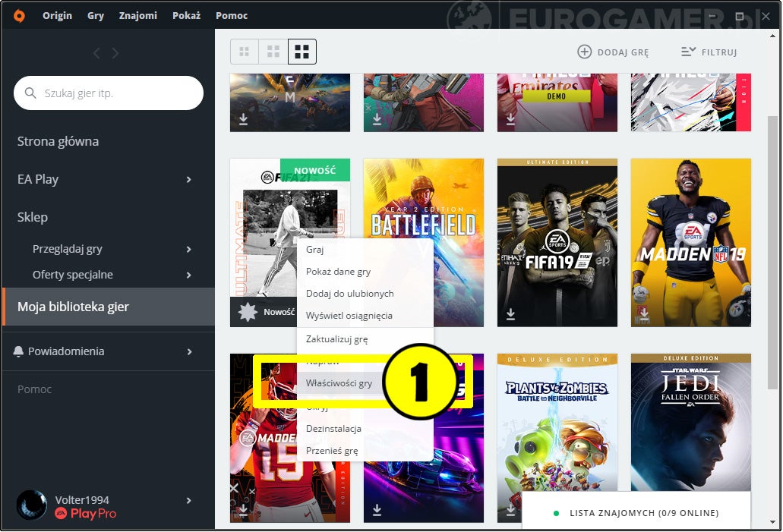Click the scrollbar down arrow
Viewport: 783px width, 532px height.
[772, 523]
